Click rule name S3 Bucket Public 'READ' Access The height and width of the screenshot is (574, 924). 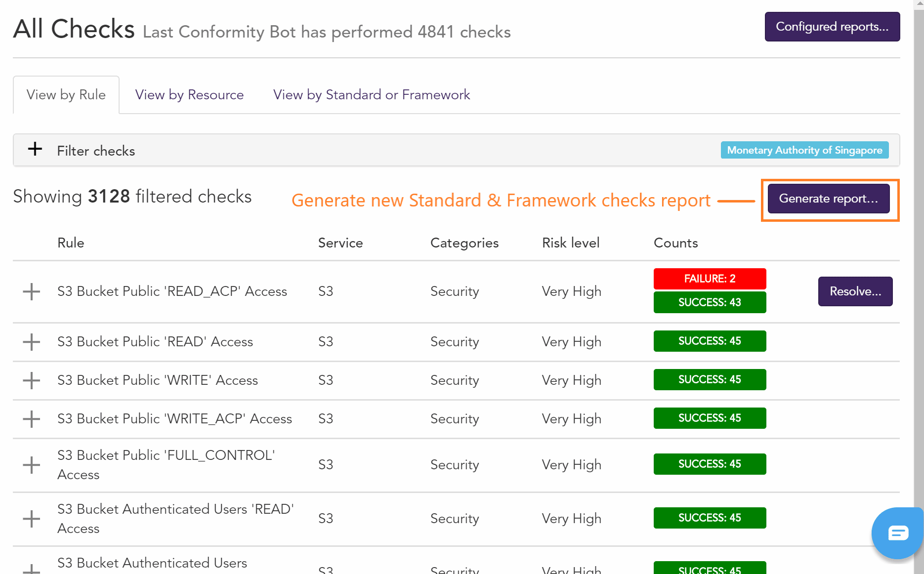coord(155,342)
